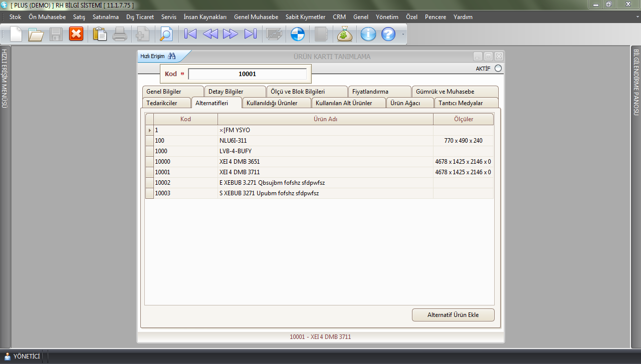Click the Alternatif Ürün Ekle button
This screenshot has height=364, width=641.
tap(453, 315)
